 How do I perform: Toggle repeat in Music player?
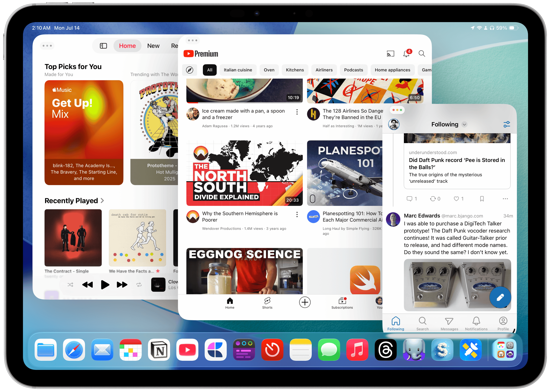[139, 285]
